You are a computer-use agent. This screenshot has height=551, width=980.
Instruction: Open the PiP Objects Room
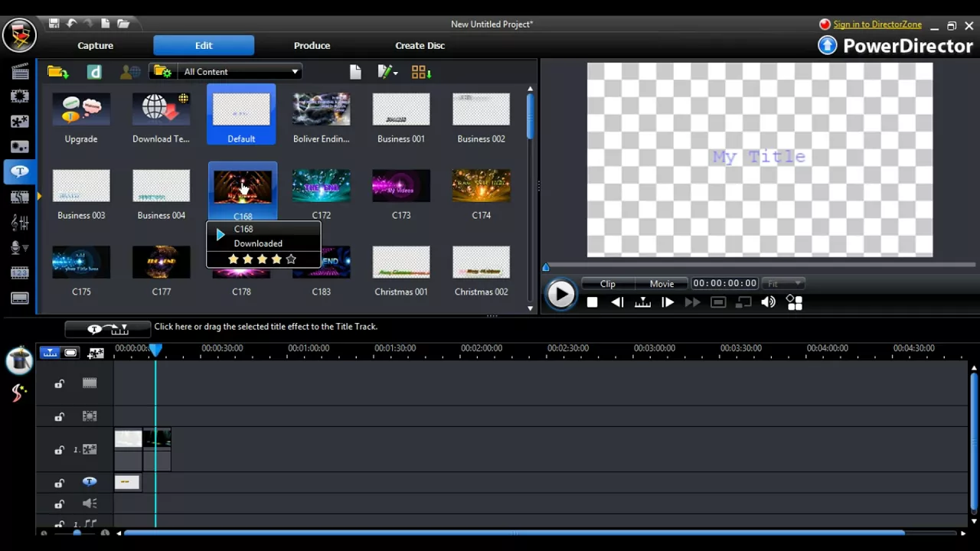click(x=20, y=122)
